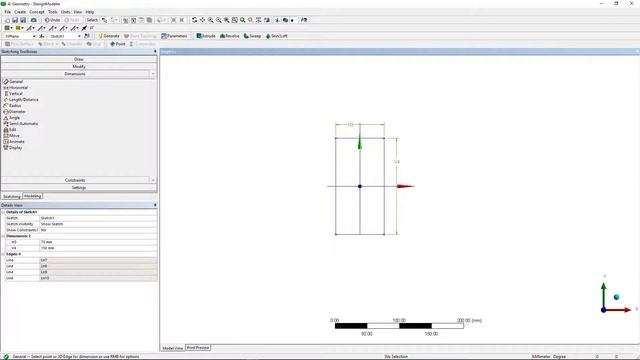Click the Skin/Loft tool
This screenshot has height=360, width=640.
pyautogui.click(x=277, y=36)
